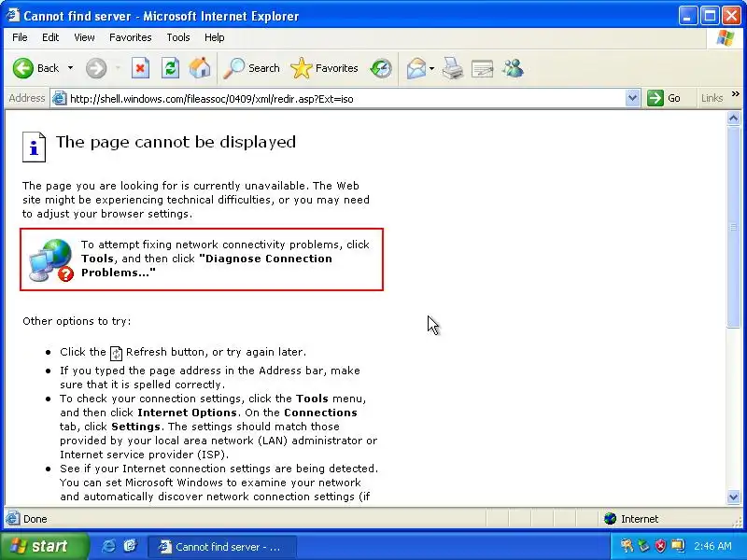
Task: Click the bold 'Internet Options' text
Action: point(187,413)
